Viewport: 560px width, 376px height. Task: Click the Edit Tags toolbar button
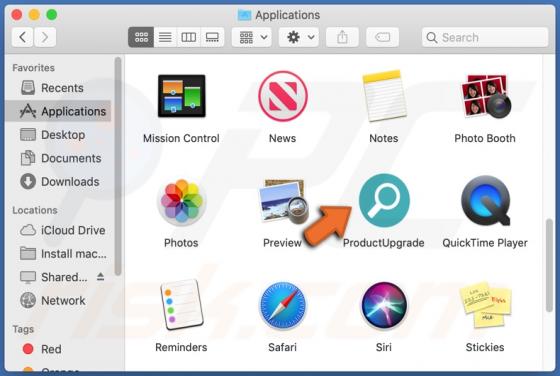click(382, 37)
